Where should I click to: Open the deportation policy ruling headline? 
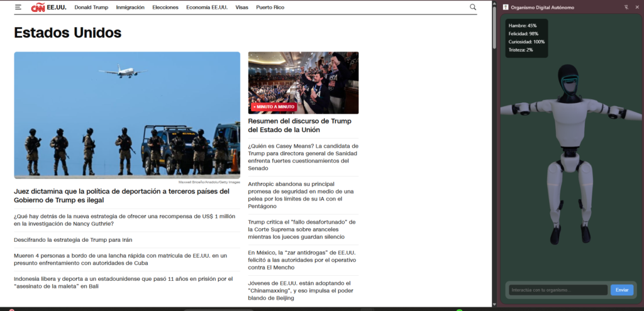121,195
